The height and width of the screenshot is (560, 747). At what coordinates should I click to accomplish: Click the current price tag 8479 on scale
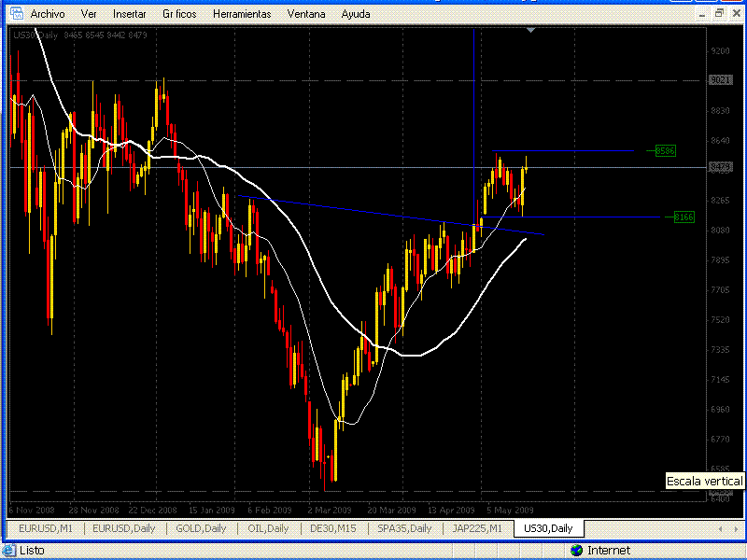coord(720,167)
